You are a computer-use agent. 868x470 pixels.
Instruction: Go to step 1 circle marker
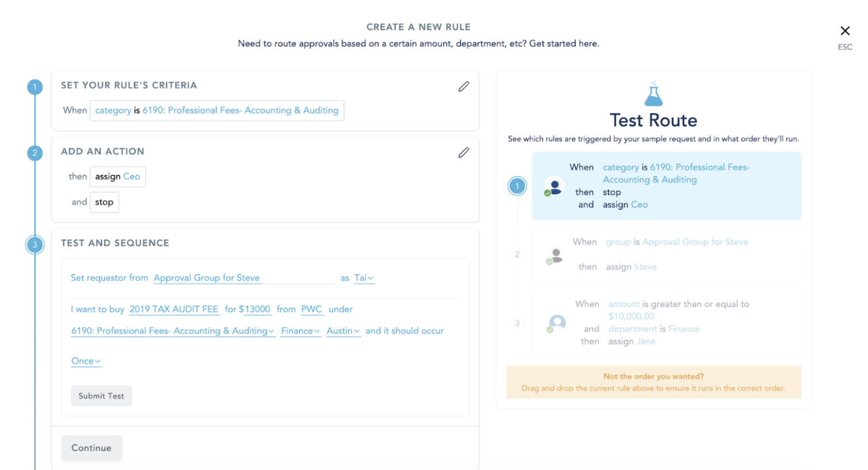[x=35, y=87]
